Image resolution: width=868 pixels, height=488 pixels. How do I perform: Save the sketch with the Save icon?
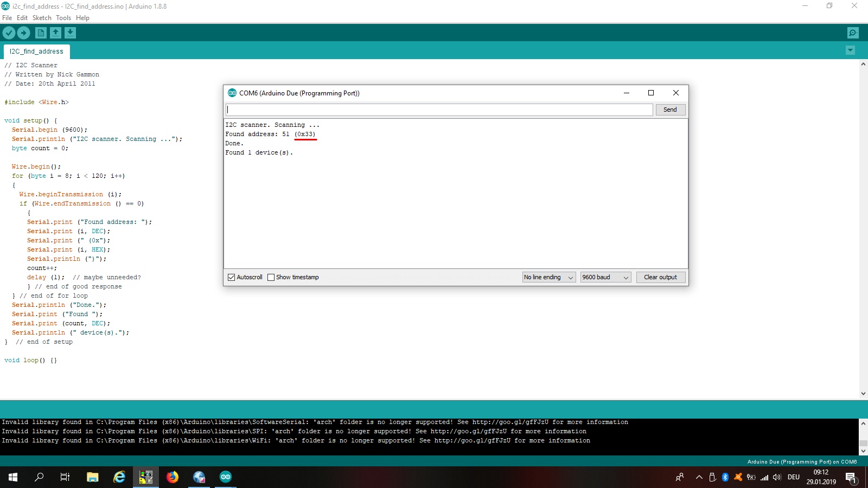click(70, 33)
